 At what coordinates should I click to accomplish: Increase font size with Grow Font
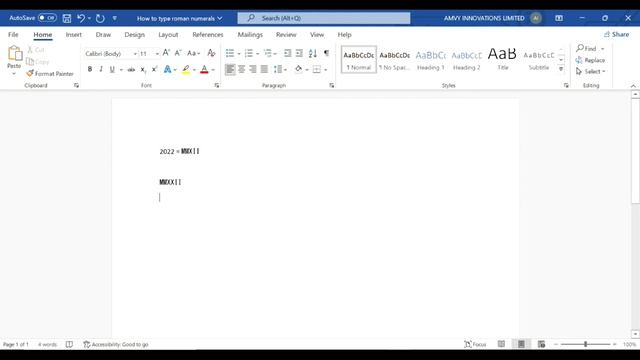click(166, 53)
